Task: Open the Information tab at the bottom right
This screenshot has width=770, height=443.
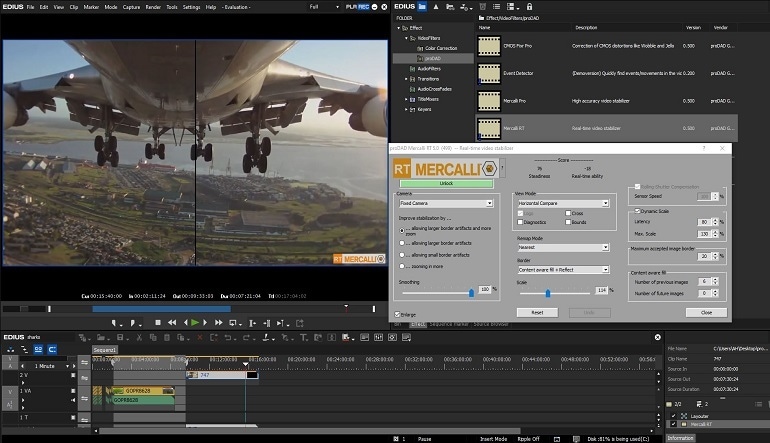Action: [680, 438]
